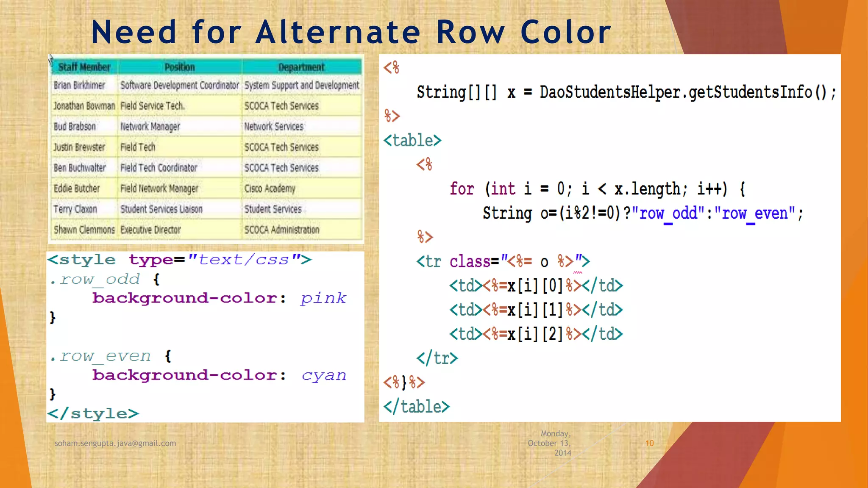Click the 'Justin Brewster' cell

tap(84, 147)
